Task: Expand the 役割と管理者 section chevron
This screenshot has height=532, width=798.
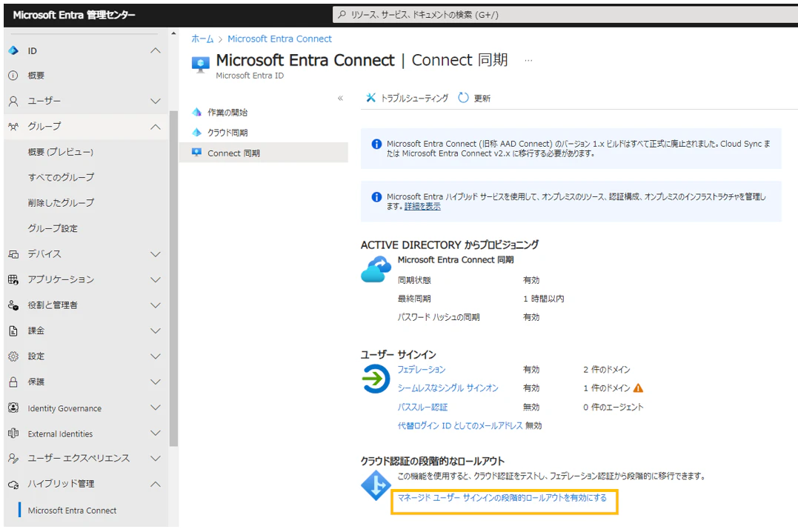Action: [x=156, y=305]
